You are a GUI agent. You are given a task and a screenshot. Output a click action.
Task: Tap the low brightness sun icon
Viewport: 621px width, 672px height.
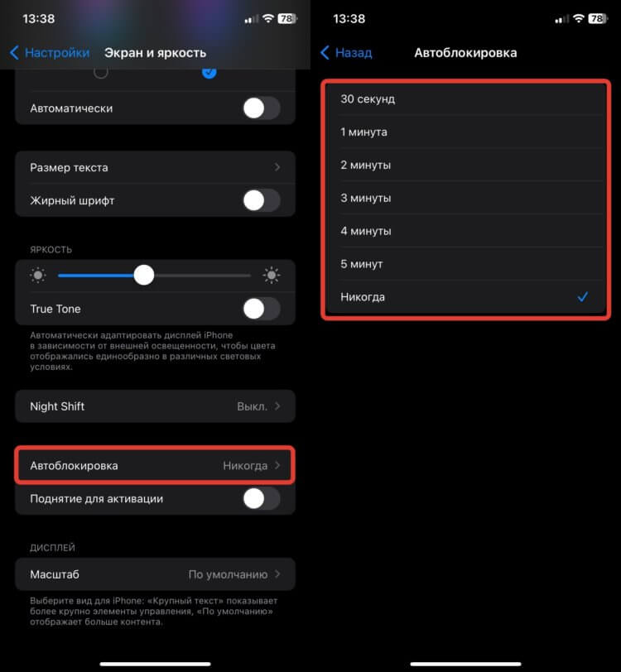click(38, 275)
